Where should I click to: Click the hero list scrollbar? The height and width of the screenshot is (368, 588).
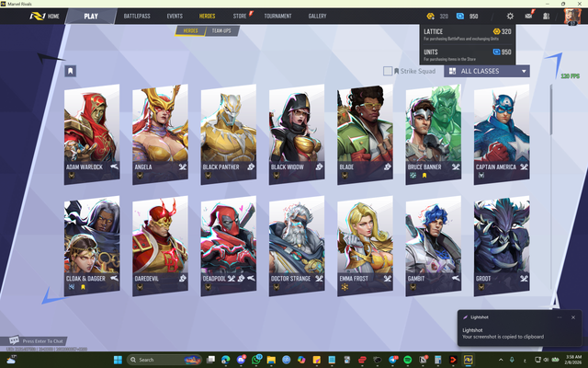tap(551, 109)
